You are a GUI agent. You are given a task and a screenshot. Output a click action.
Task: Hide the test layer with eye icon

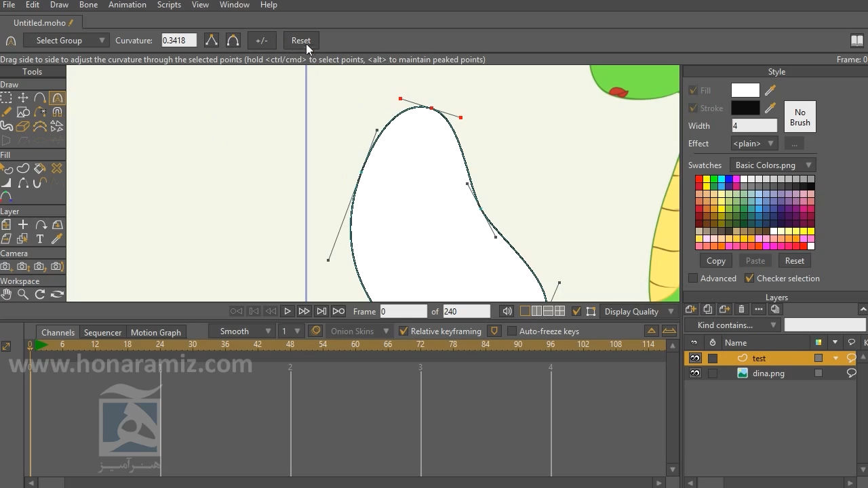[695, 358]
